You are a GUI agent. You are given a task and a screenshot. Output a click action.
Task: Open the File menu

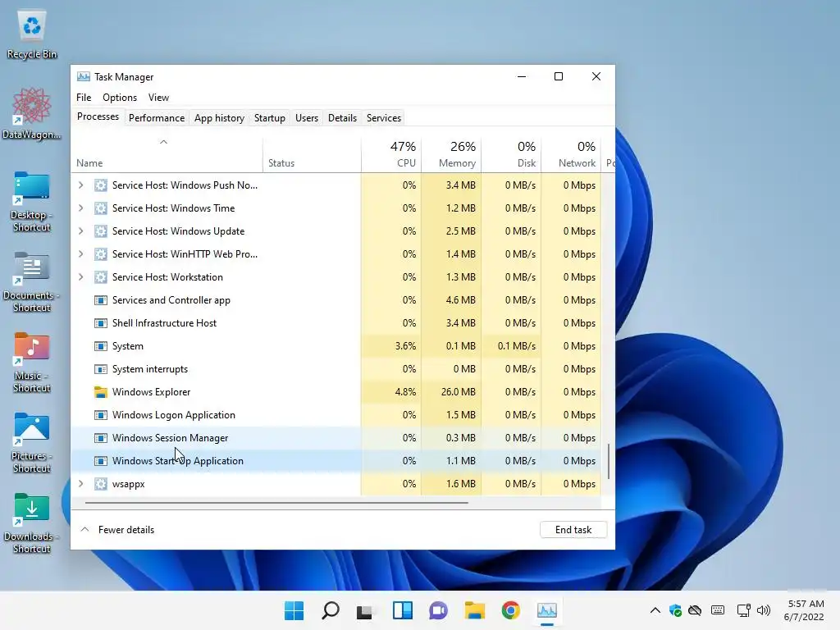click(84, 98)
